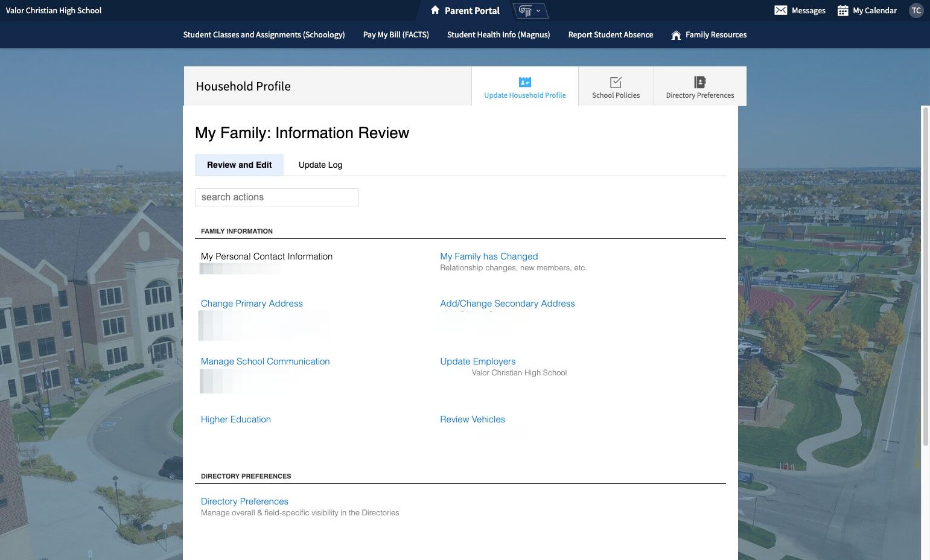Click the Relationship changes, new members, etc. text
The image size is (930, 560).
tap(514, 268)
